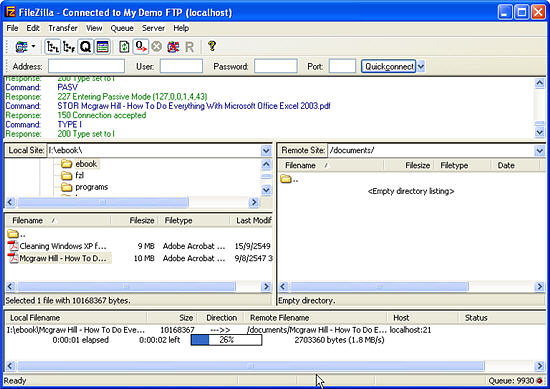
Task: Click the Port input field
Action: pyautogui.click(x=342, y=66)
